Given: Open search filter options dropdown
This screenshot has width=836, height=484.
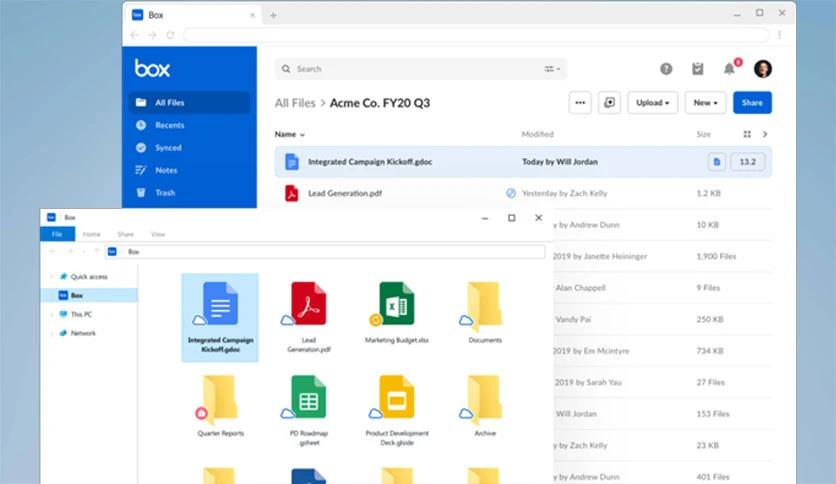Looking at the screenshot, I should (x=552, y=69).
